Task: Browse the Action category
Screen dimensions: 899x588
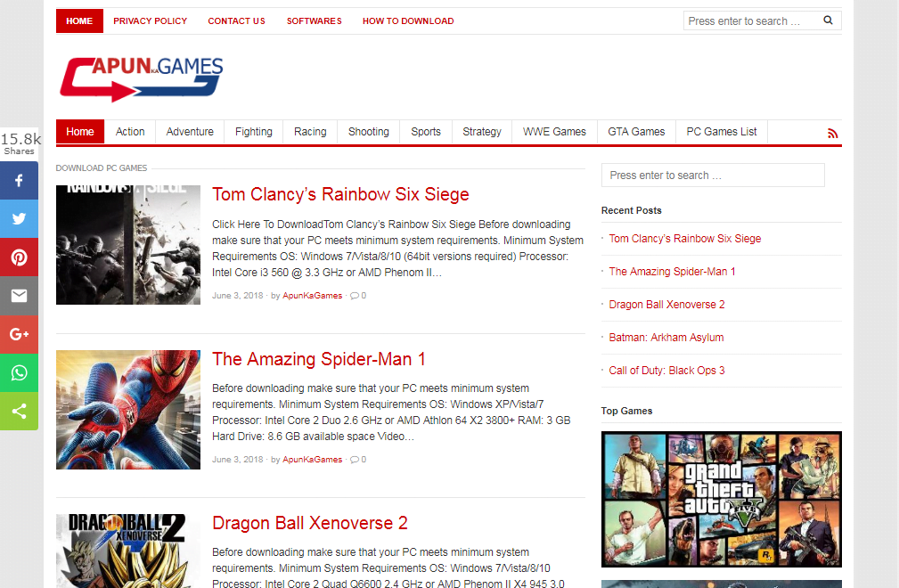Action: 130,132
